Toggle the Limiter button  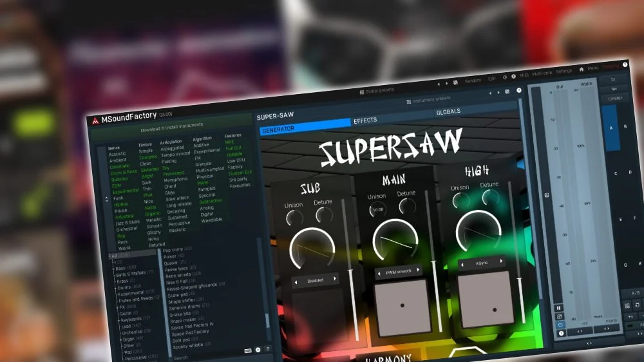pyautogui.click(x=615, y=99)
